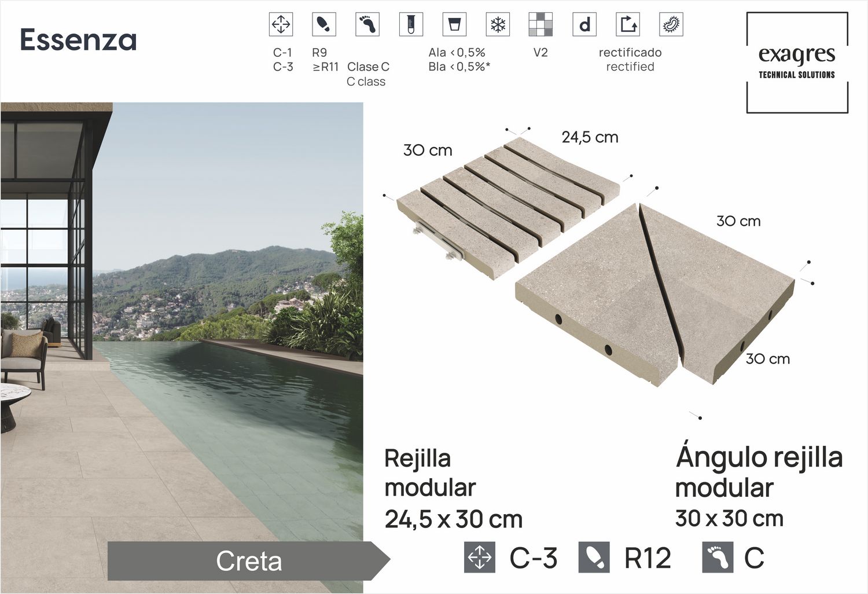Click the water absorption cup icon
868x594 pixels.
pos(454,24)
